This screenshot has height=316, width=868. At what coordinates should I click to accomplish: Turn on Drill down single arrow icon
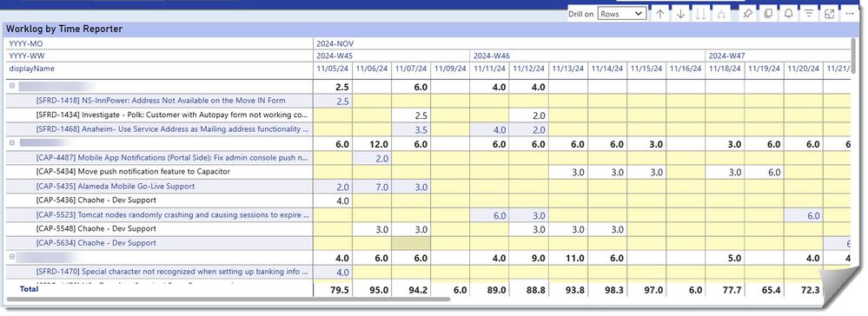(x=680, y=14)
